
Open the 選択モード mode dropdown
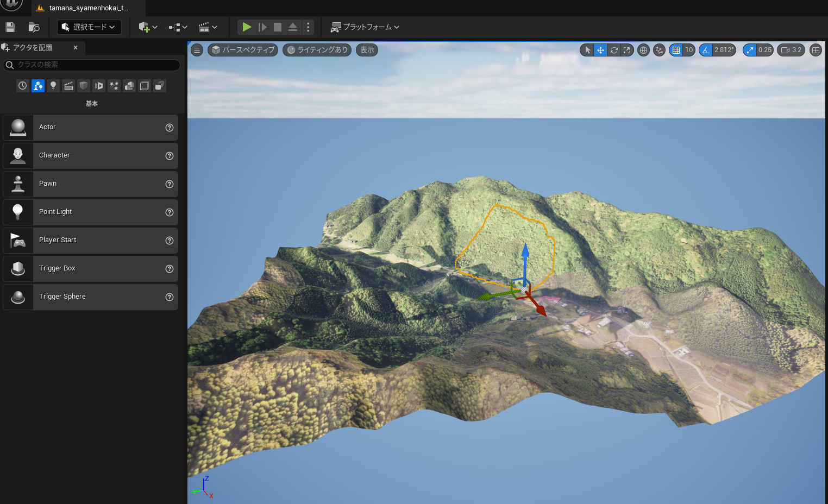(x=89, y=27)
